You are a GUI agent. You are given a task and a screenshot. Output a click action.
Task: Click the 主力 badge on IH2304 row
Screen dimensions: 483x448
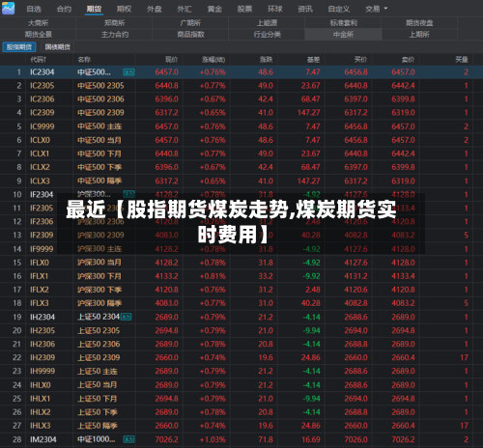127,318
